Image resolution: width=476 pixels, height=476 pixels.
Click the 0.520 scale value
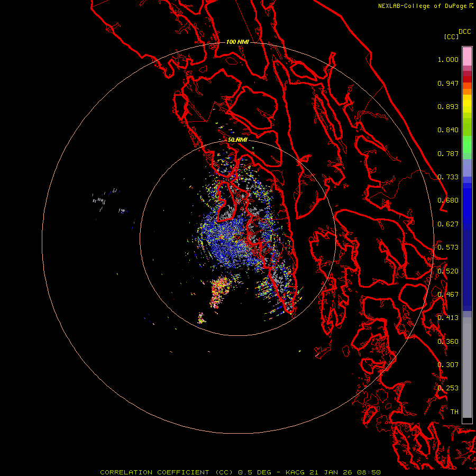click(448, 271)
